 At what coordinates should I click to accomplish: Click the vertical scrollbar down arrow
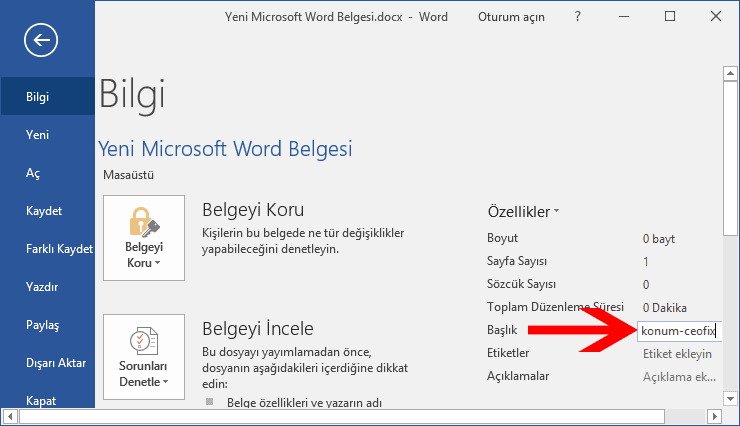730,399
